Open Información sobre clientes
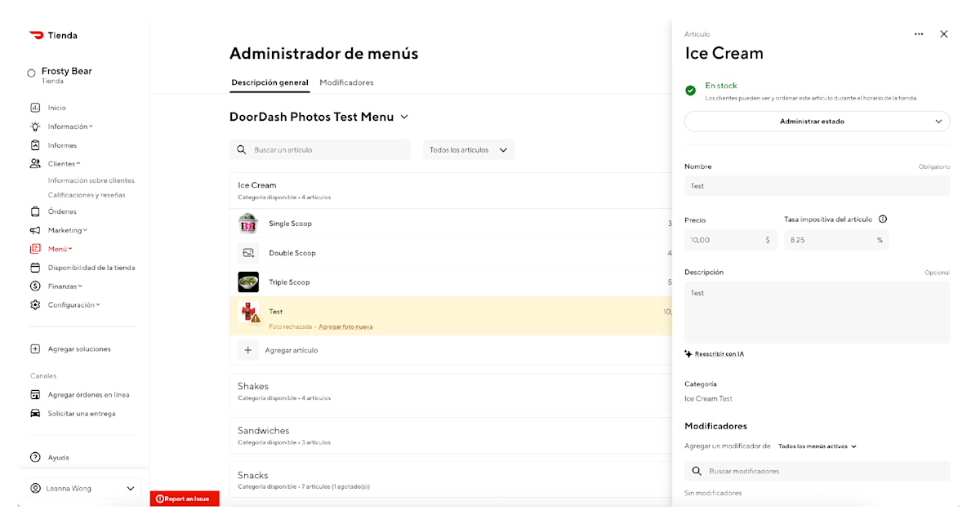The image size is (980, 528). click(x=91, y=180)
